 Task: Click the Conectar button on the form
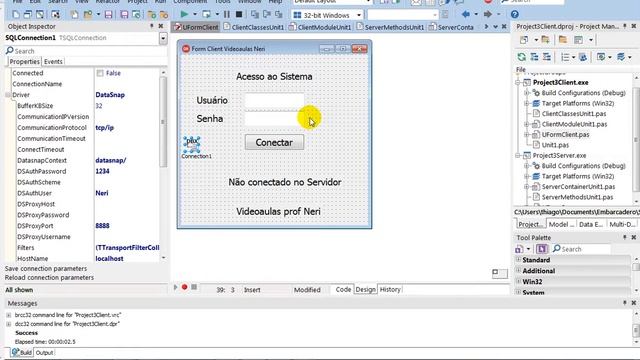coord(274,142)
